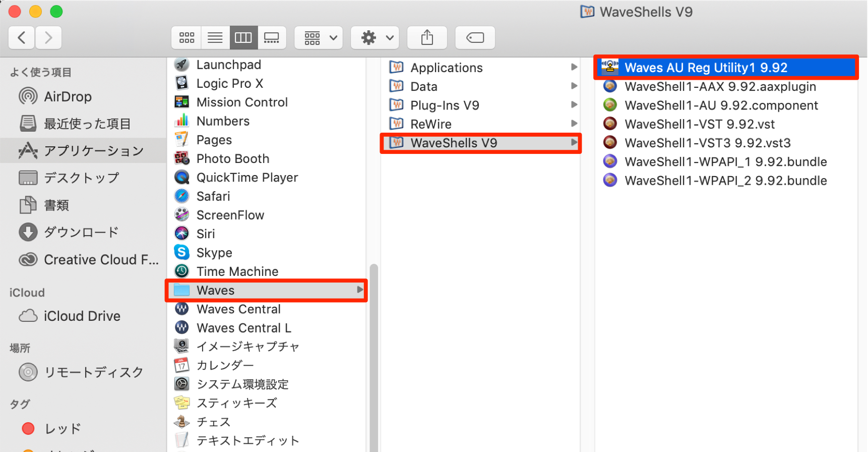Image resolution: width=868 pixels, height=452 pixels.
Task: Select WaveShell1-AAX 9.92.aaxplugin file
Action: click(726, 86)
